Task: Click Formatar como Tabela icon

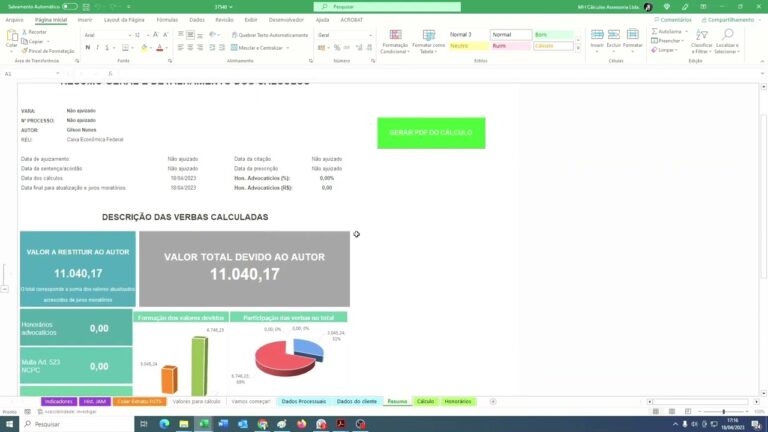Action: pos(429,35)
